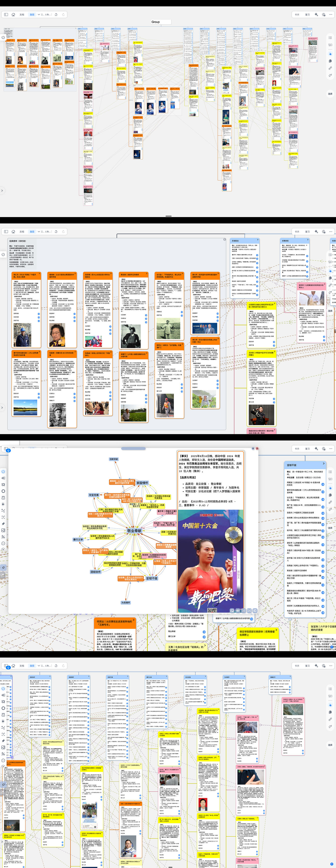
Task: Open the comment bubble icon in third capture toolbar
Action: coord(3,543)
